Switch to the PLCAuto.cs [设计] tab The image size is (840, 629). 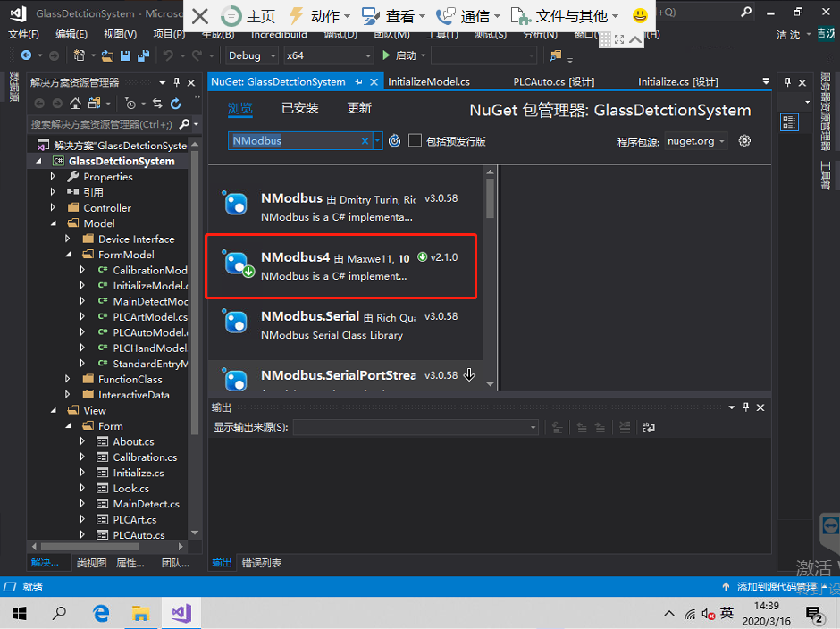tap(553, 82)
